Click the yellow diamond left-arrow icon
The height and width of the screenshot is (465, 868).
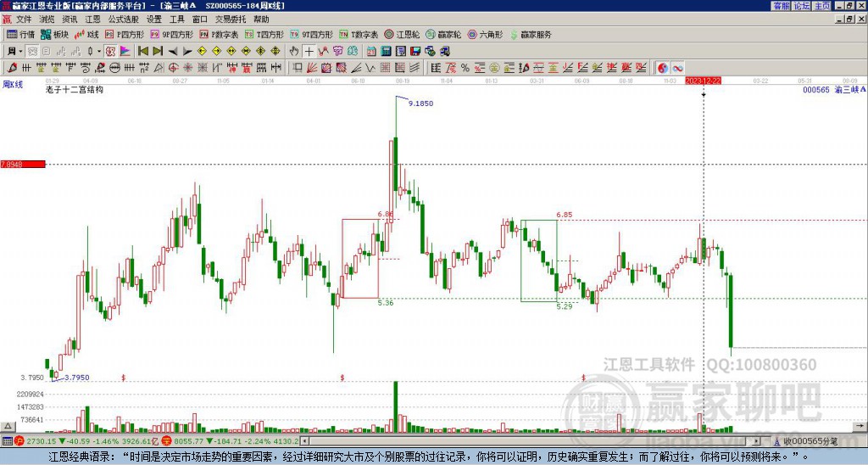(202, 52)
